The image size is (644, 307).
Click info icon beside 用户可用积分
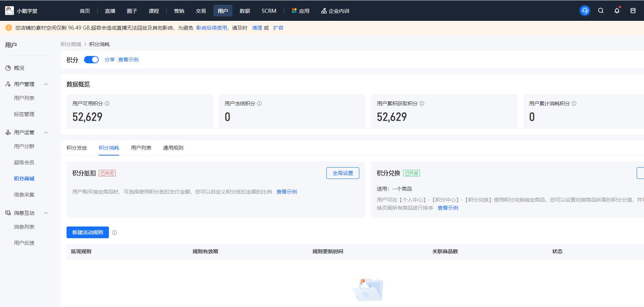(x=107, y=104)
